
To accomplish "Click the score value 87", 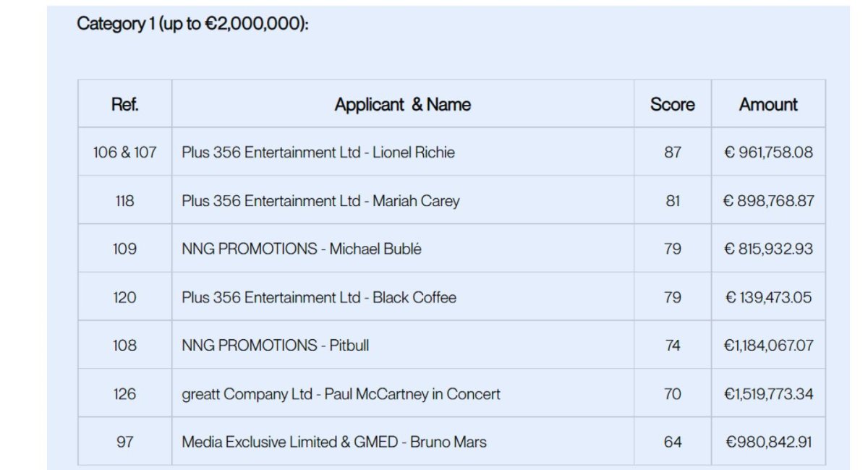I will pyautogui.click(x=673, y=153).
